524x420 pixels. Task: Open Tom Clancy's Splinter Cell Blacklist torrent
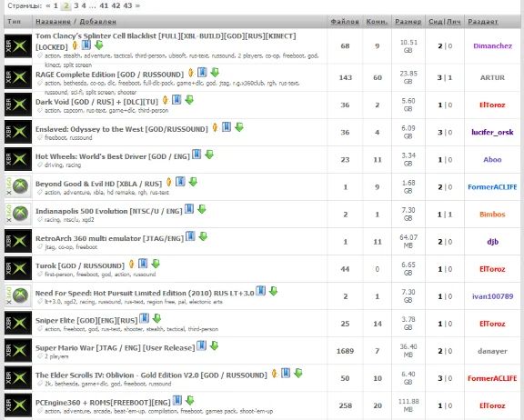[166, 41]
